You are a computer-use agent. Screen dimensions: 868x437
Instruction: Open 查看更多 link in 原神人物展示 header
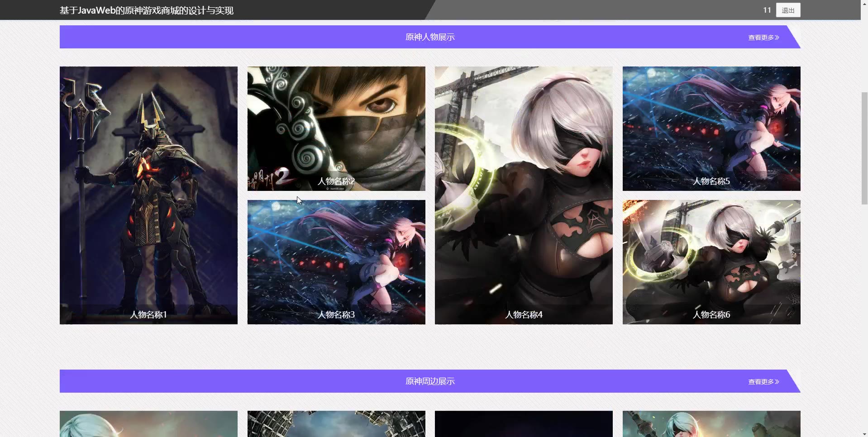click(x=763, y=38)
